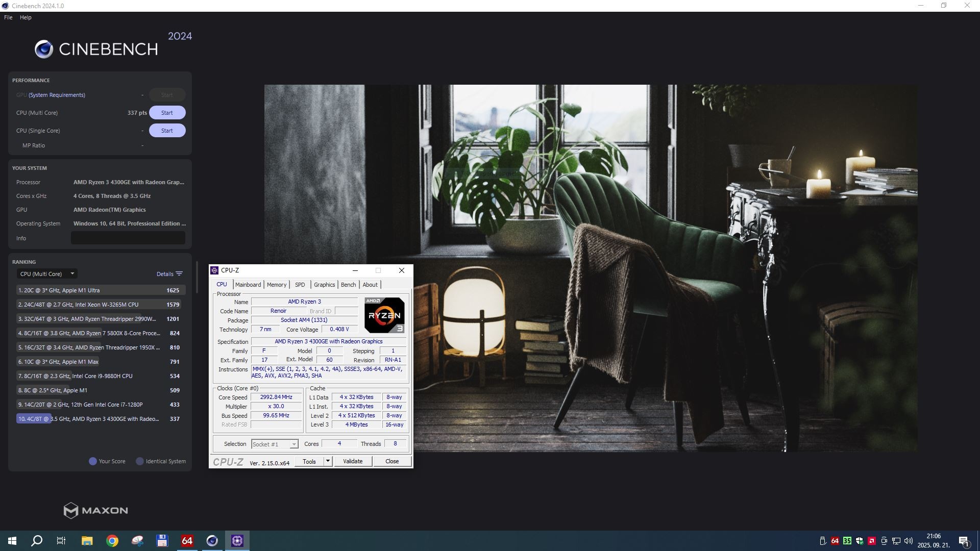
Task: Open the AIDA64 taskbar icon
Action: tap(187, 541)
